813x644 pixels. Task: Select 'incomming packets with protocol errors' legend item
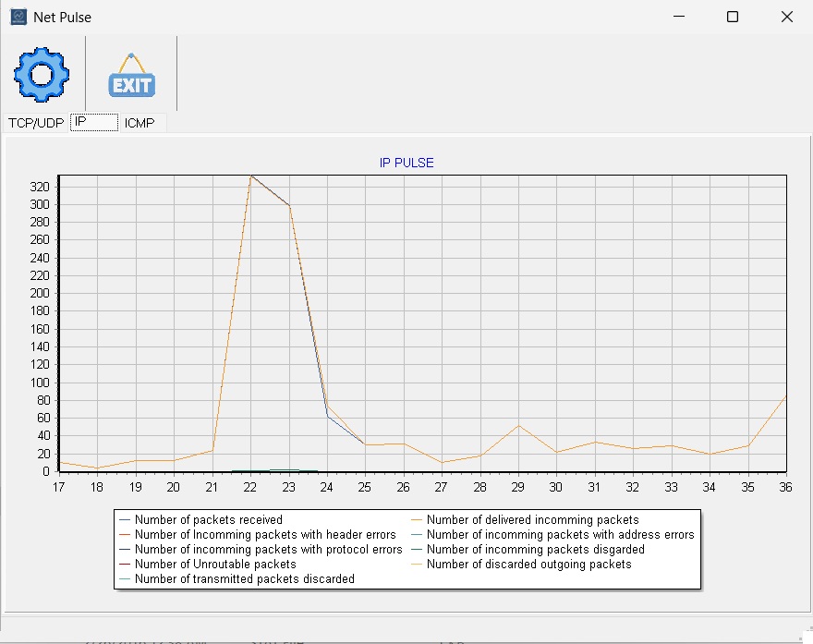pyautogui.click(x=268, y=550)
